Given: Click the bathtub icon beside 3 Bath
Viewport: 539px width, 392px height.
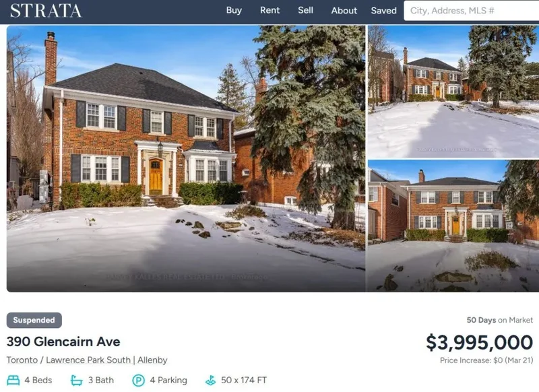Looking at the screenshot, I should (77, 381).
